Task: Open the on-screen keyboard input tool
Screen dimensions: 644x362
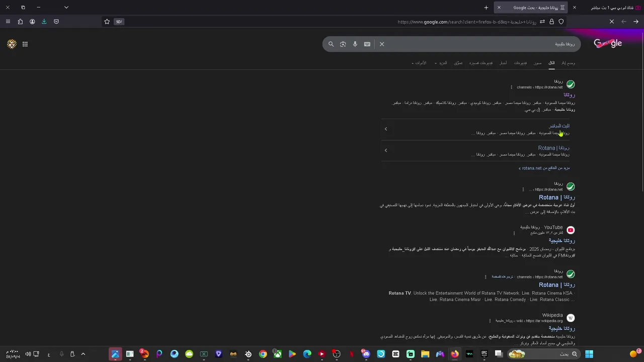Action: [367, 44]
